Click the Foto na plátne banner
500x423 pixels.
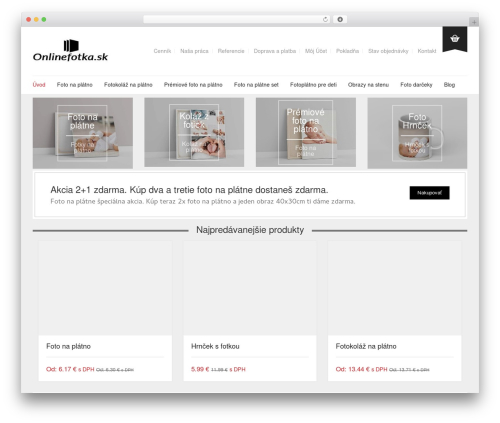pyautogui.click(x=83, y=133)
